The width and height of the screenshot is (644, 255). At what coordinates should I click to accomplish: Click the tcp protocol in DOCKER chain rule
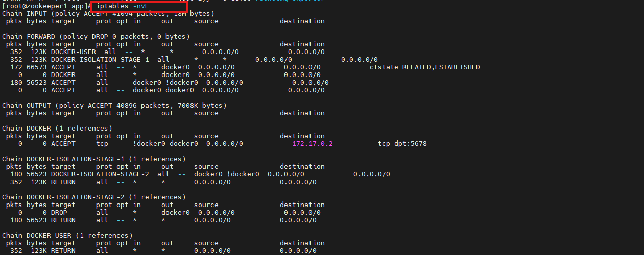[x=102, y=144]
